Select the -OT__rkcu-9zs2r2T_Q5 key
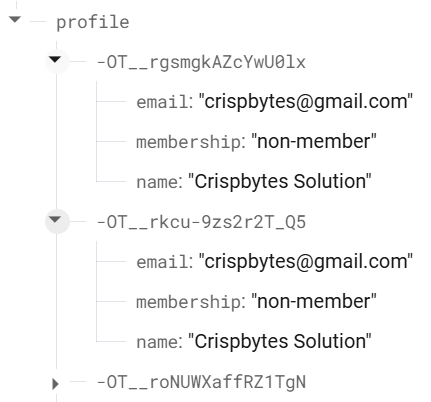431x402 pixels. (x=201, y=222)
